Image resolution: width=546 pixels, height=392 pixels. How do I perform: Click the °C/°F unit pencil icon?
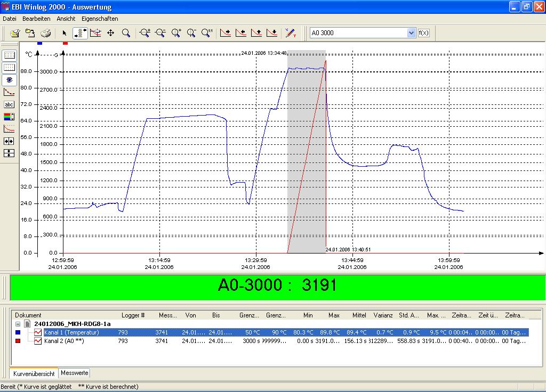point(291,33)
